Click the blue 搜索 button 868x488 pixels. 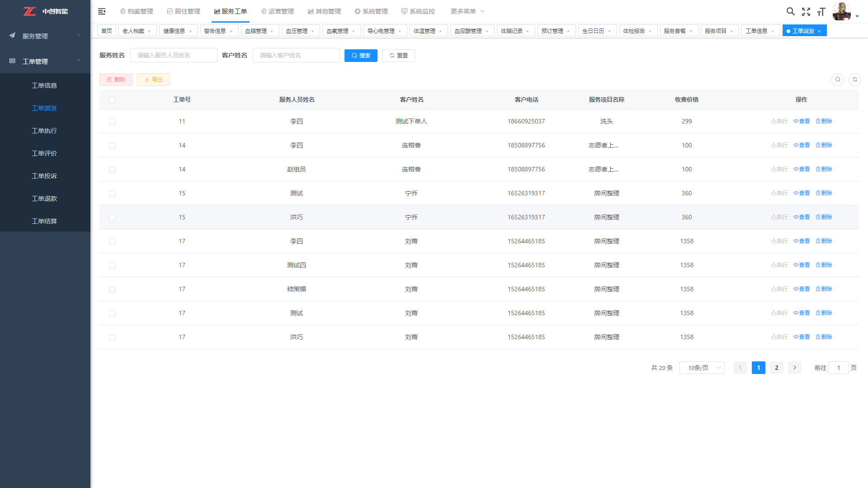361,56
